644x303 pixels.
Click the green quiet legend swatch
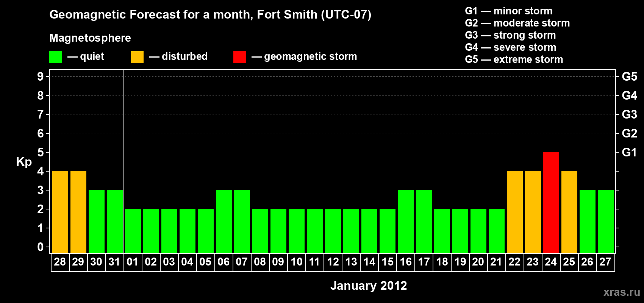pos(55,57)
